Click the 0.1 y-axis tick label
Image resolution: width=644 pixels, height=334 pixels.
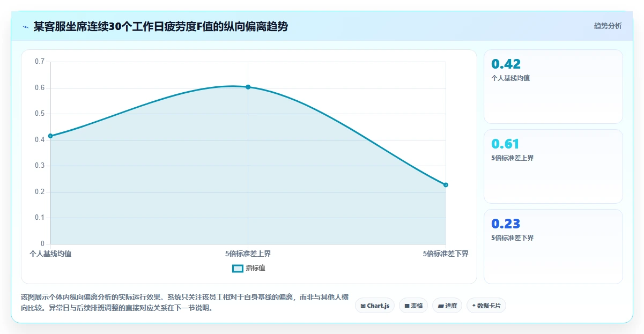[x=40, y=218]
